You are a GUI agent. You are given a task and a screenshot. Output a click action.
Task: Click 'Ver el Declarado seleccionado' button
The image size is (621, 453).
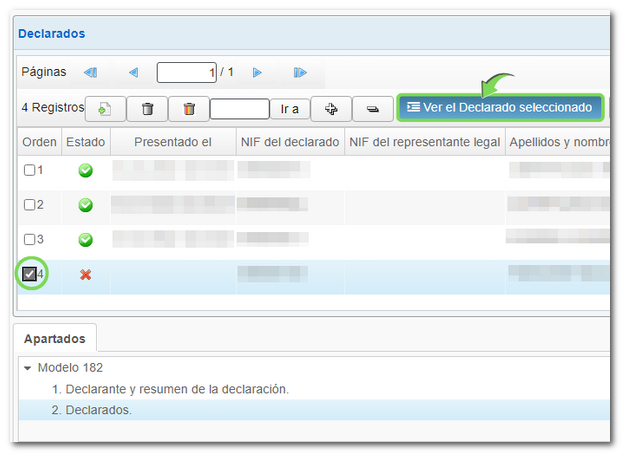tap(499, 107)
